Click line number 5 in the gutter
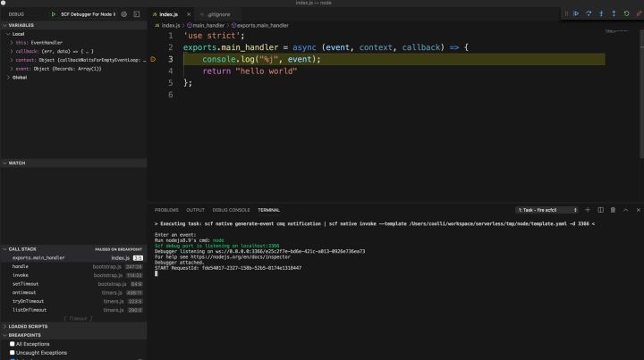The height and width of the screenshot is (360, 644). 171,83
